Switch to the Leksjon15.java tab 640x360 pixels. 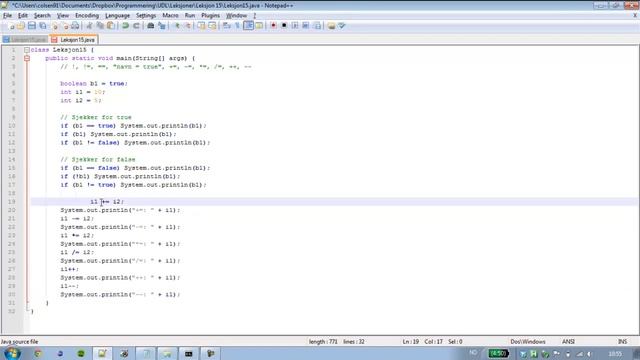tap(74, 40)
